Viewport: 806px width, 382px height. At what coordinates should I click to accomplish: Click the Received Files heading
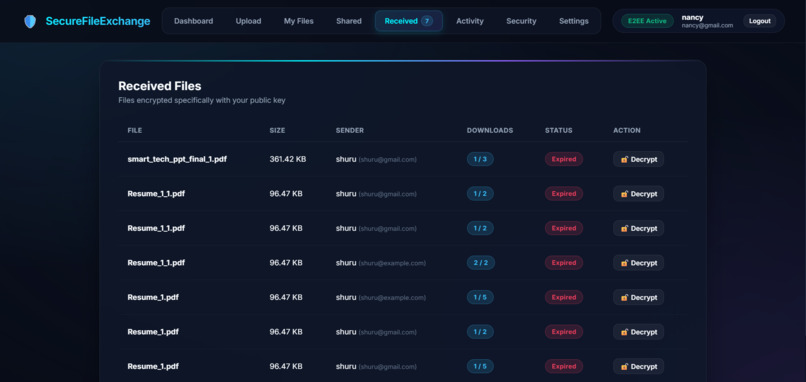coord(160,86)
